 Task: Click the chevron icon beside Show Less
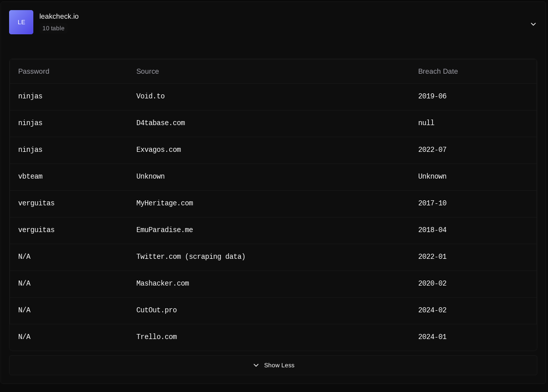[x=256, y=365]
